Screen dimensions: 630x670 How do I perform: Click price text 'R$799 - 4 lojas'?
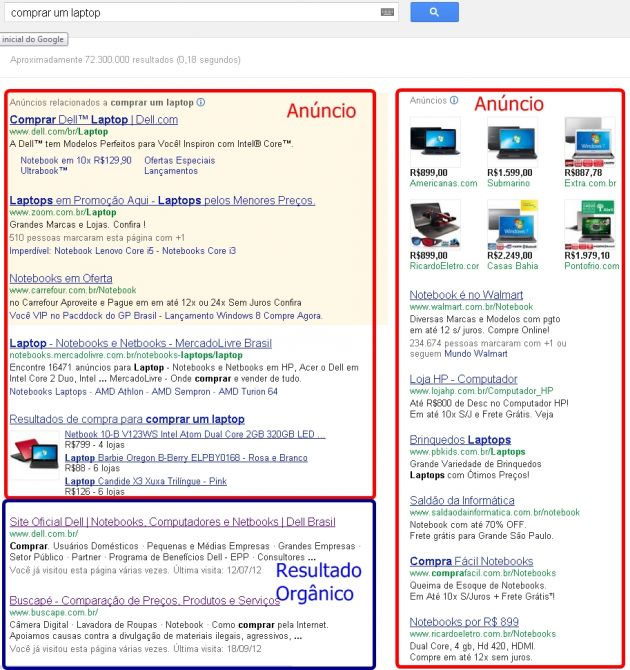pyautogui.click(x=94, y=445)
